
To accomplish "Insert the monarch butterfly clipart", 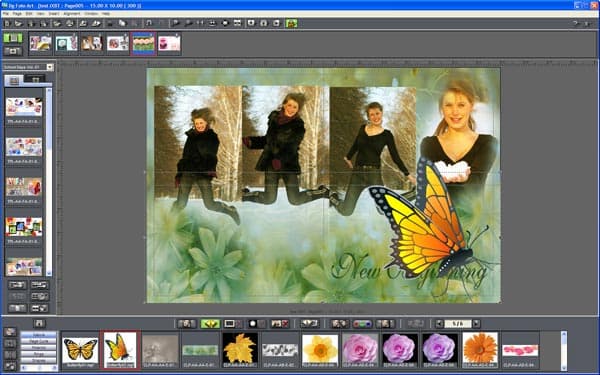I will pos(80,349).
